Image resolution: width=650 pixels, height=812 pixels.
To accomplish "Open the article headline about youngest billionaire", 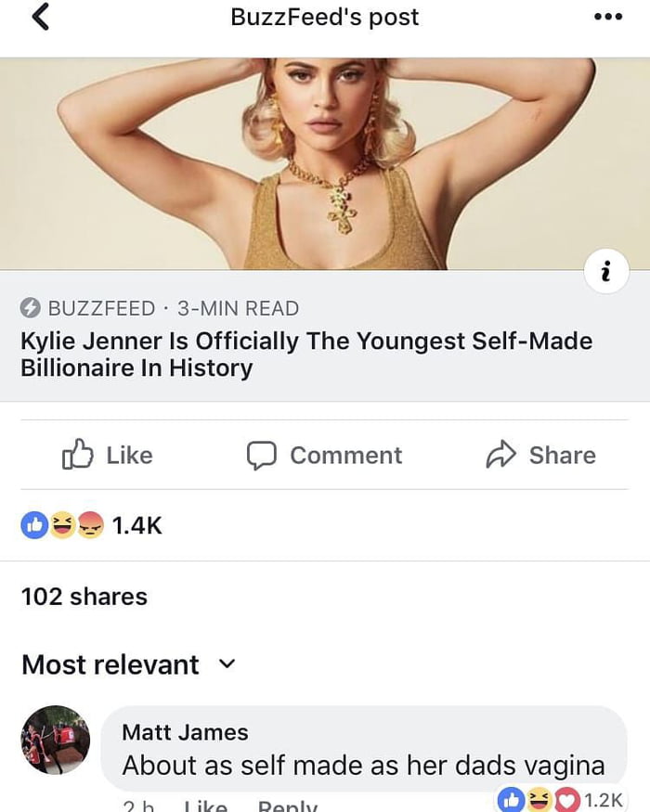I will (306, 354).
